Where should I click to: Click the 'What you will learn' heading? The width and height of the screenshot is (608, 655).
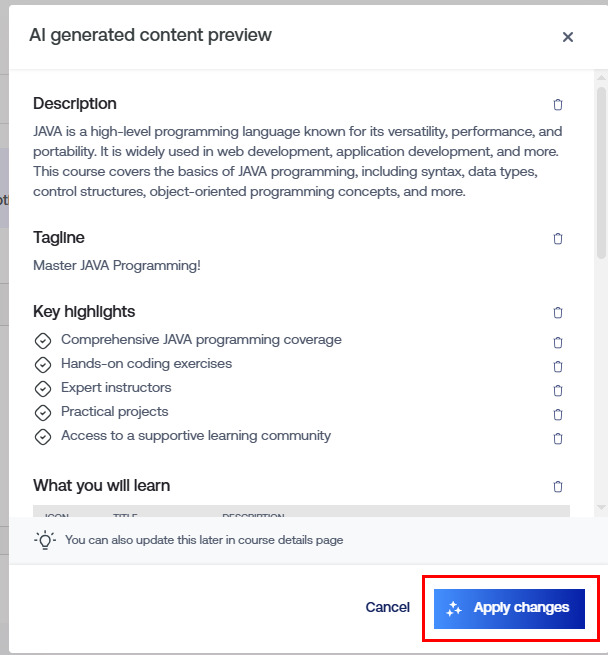pos(101,486)
